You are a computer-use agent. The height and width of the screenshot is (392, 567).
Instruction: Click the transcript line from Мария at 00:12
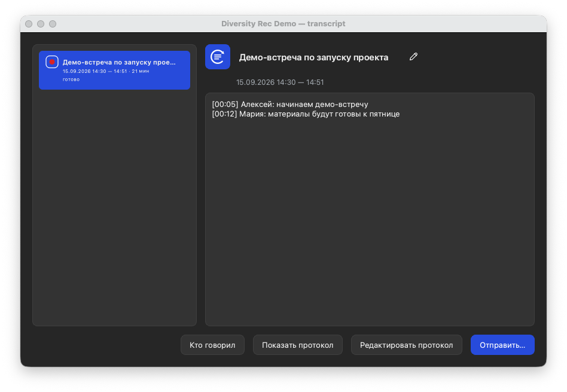click(x=306, y=114)
